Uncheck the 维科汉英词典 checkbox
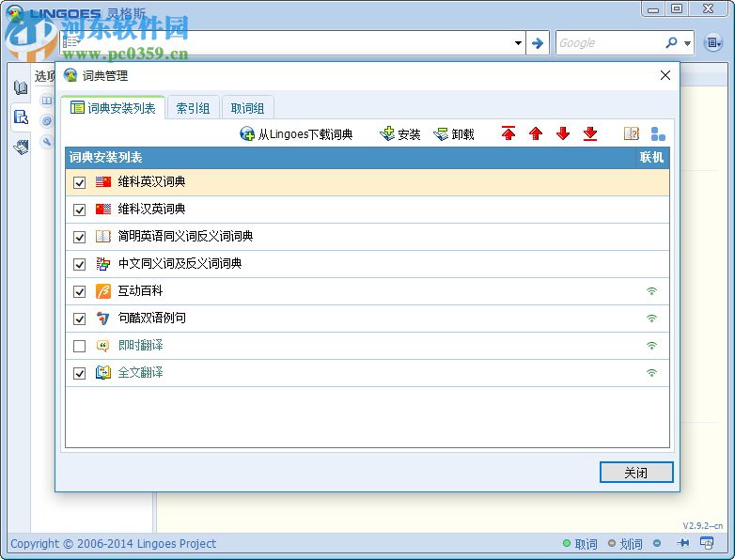The width and height of the screenshot is (735, 560). tap(79, 210)
